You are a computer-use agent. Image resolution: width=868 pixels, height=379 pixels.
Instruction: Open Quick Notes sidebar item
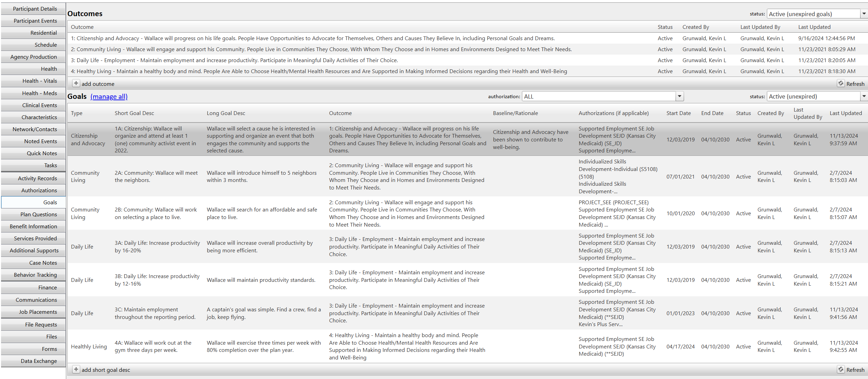pos(33,153)
